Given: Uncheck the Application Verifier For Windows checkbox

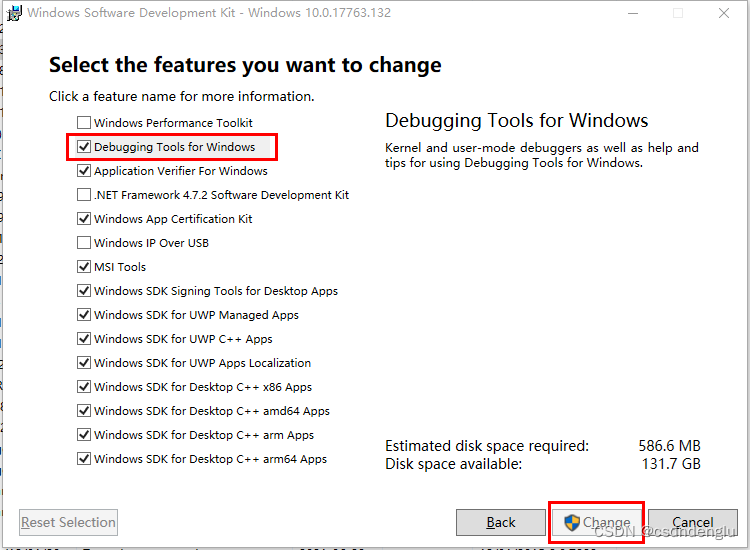Looking at the screenshot, I should [x=84, y=170].
